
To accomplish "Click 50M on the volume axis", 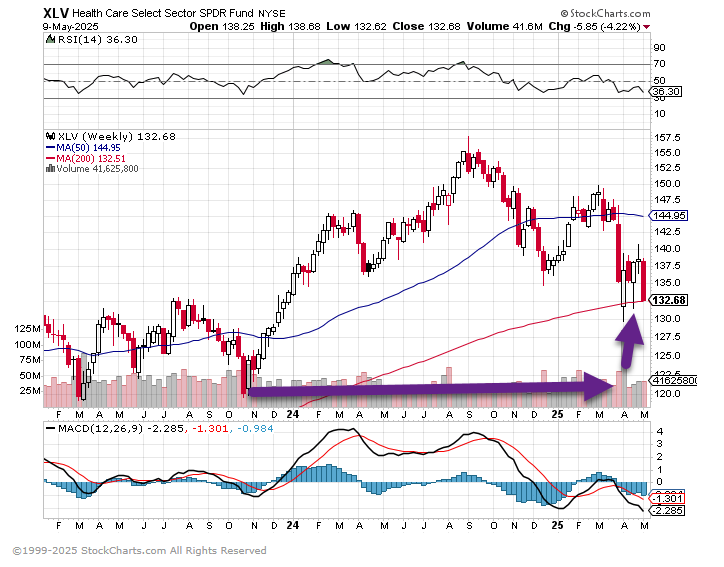I will click(30, 376).
